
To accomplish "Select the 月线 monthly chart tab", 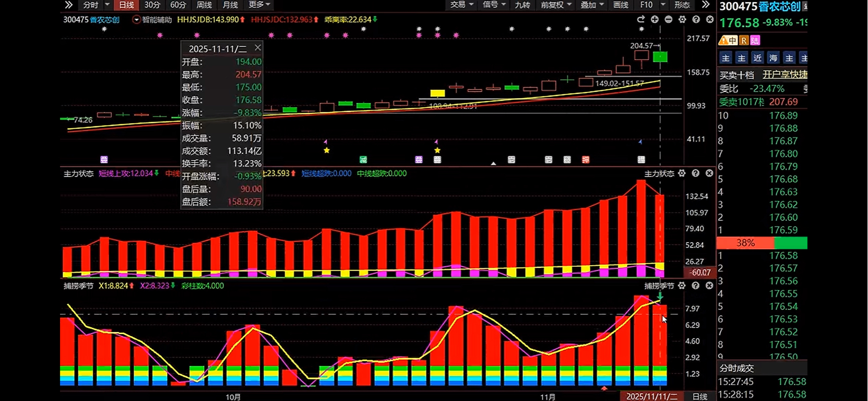I will pos(230,5).
